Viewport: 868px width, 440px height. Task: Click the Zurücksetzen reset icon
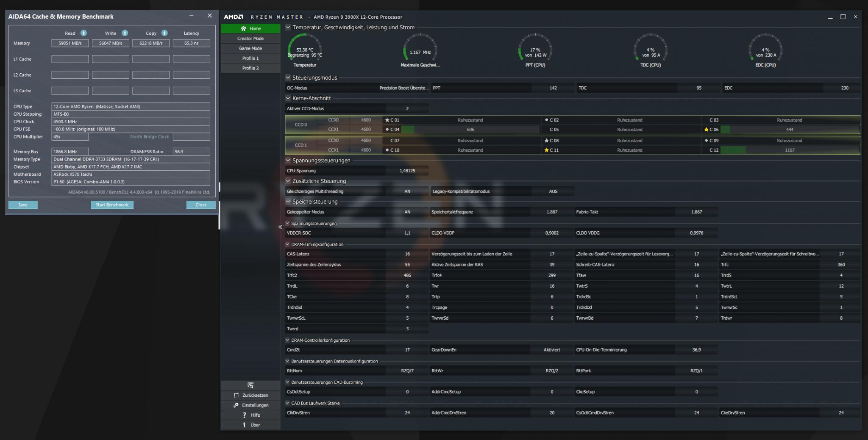[236, 395]
